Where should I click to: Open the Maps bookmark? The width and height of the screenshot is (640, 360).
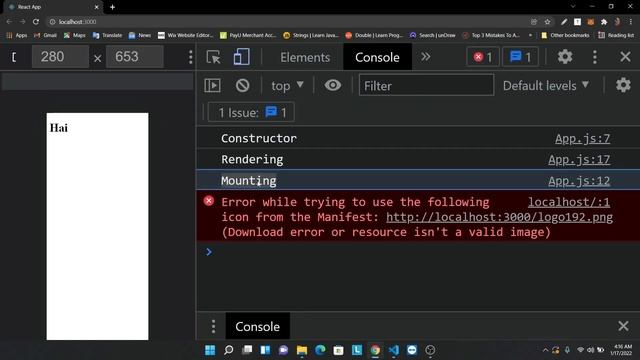tap(74, 36)
